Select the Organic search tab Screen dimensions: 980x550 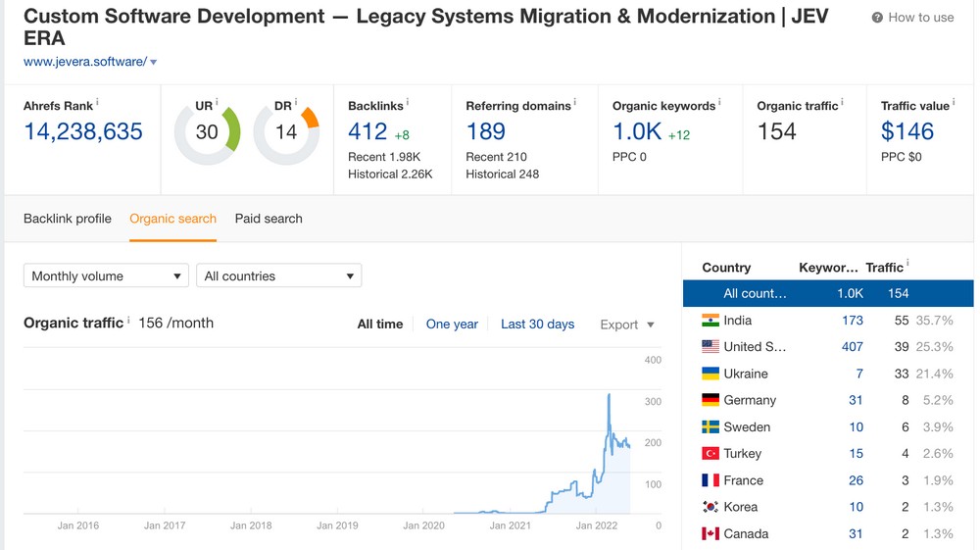173,219
